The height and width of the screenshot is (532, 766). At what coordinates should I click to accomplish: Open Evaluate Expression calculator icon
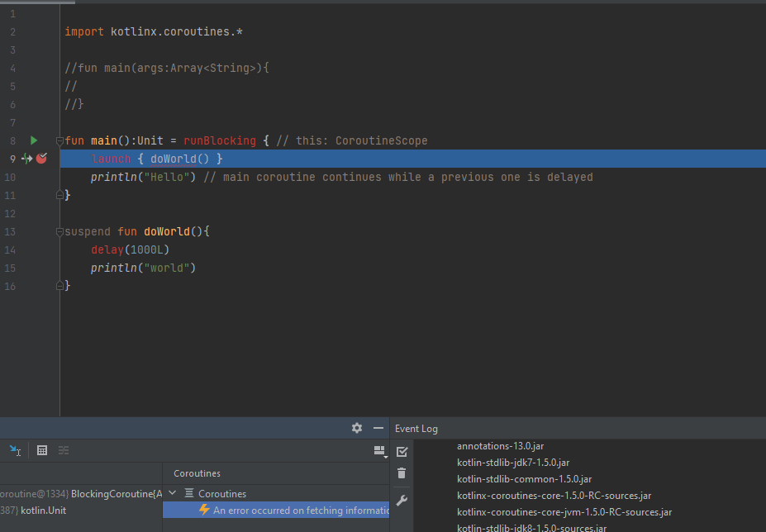[42, 450]
